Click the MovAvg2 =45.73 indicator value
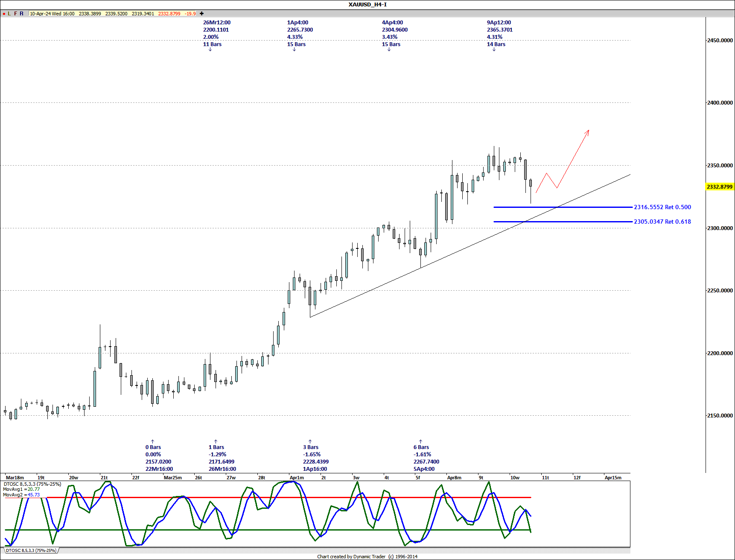This screenshot has width=735, height=560. (x=21, y=495)
